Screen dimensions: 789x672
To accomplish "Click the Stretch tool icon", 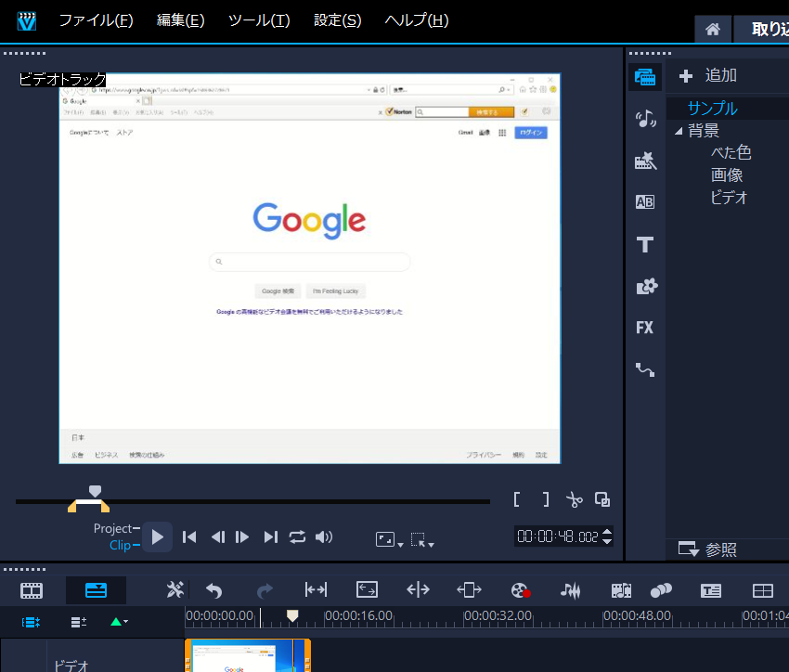I will pyautogui.click(x=367, y=589).
